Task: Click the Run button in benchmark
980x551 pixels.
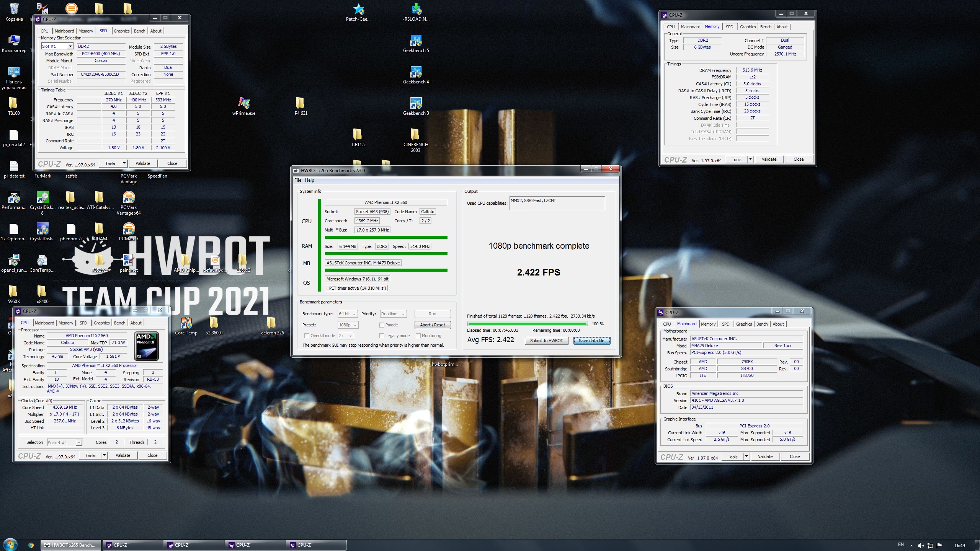Action: pos(433,314)
